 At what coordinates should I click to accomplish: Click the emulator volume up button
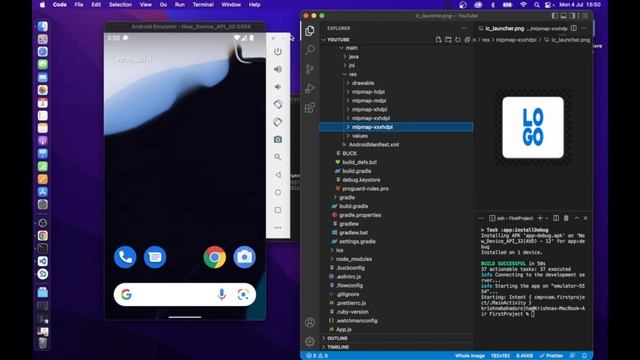pyautogui.click(x=278, y=69)
